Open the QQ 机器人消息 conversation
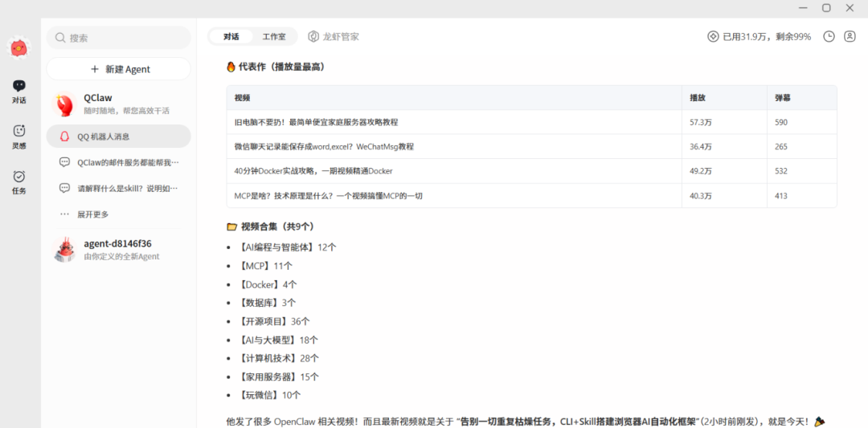This screenshot has width=868, height=428. [x=118, y=136]
